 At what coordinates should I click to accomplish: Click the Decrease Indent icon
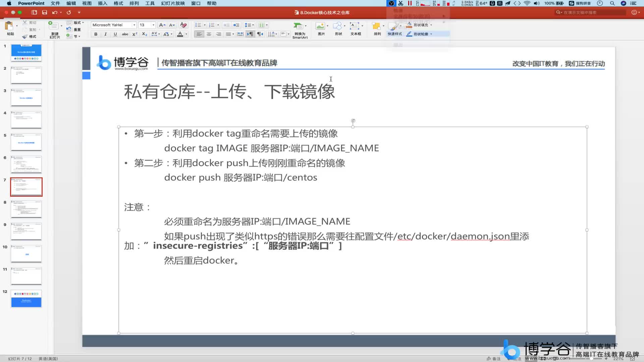227,25
